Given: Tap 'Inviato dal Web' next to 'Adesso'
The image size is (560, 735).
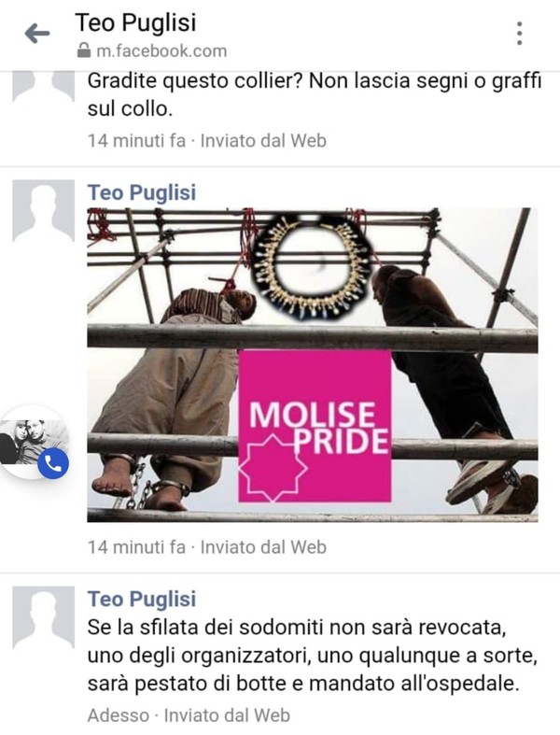Looking at the screenshot, I should [x=228, y=715].
